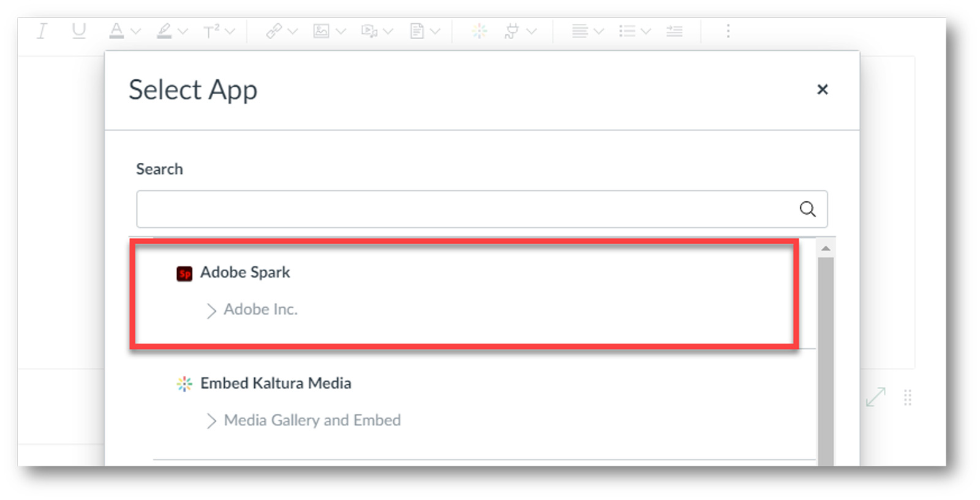Close the Select App dialog

[822, 89]
